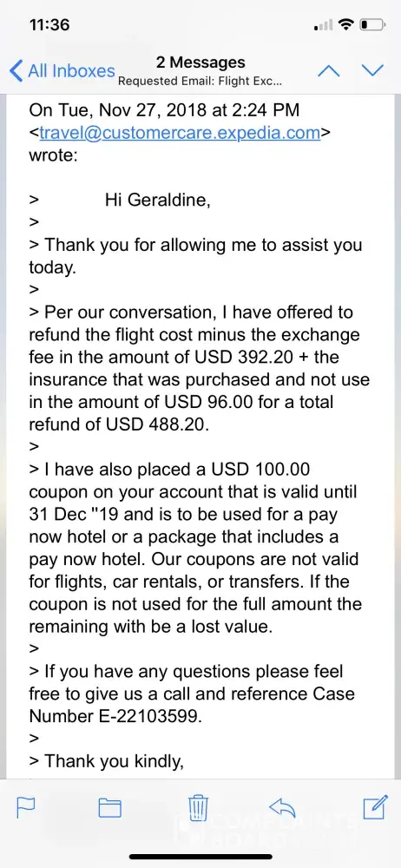Tap the Wi-Fi icon in status bar
This screenshot has height=868, width=401.
(346, 24)
